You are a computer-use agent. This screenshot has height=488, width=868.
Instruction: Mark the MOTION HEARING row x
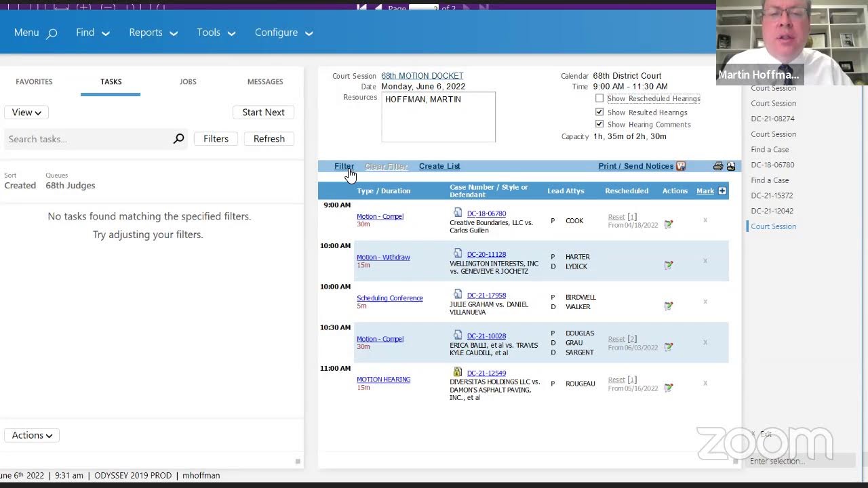[x=705, y=382]
